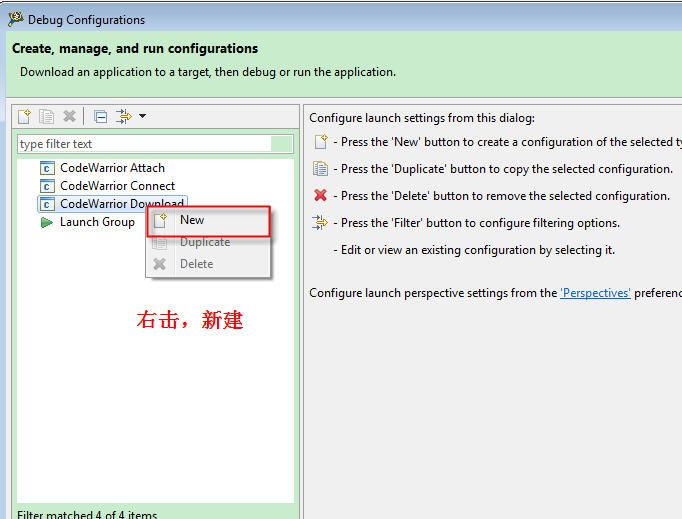Click the New launch configuration toolbar icon
This screenshot has height=519, width=682.
(x=24, y=117)
